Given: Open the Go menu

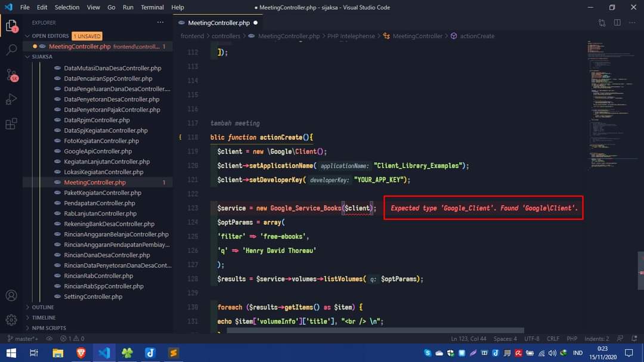Looking at the screenshot, I should click(x=112, y=7).
